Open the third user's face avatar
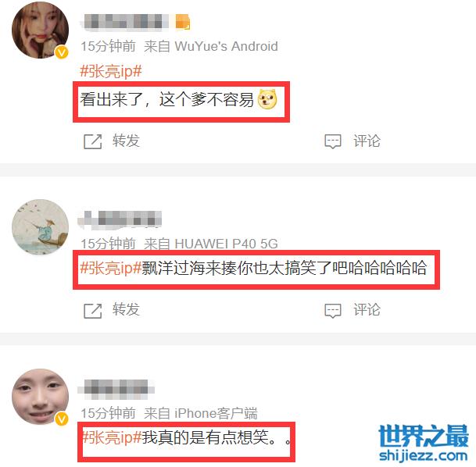Image resolution: width=476 pixels, height=467 pixels. 40,396
